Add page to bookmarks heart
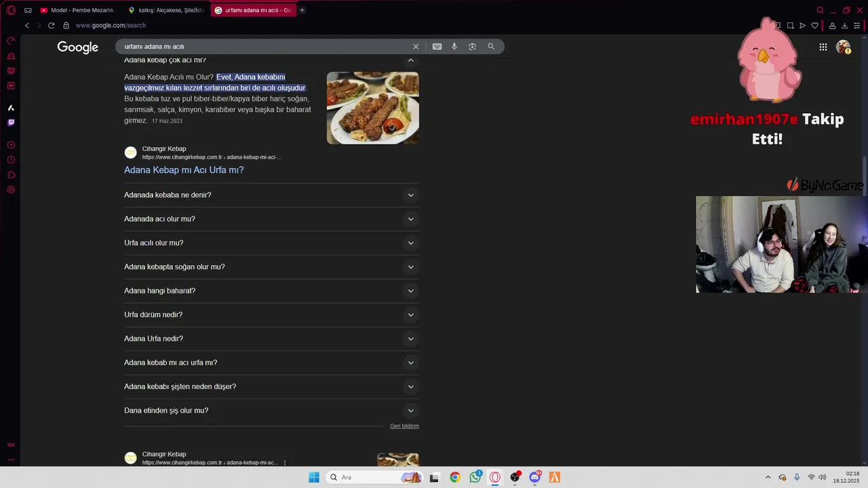 click(814, 25)
